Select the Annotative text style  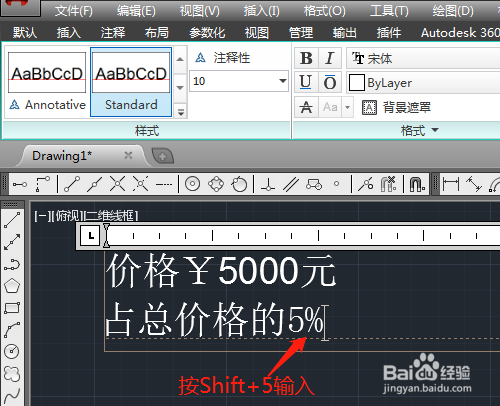(47, 82)
